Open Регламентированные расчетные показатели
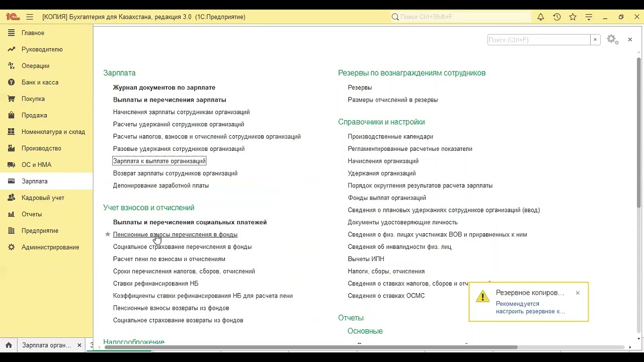Image resolution: width=644 pixels, height=362 pixels. pos(410,149)
